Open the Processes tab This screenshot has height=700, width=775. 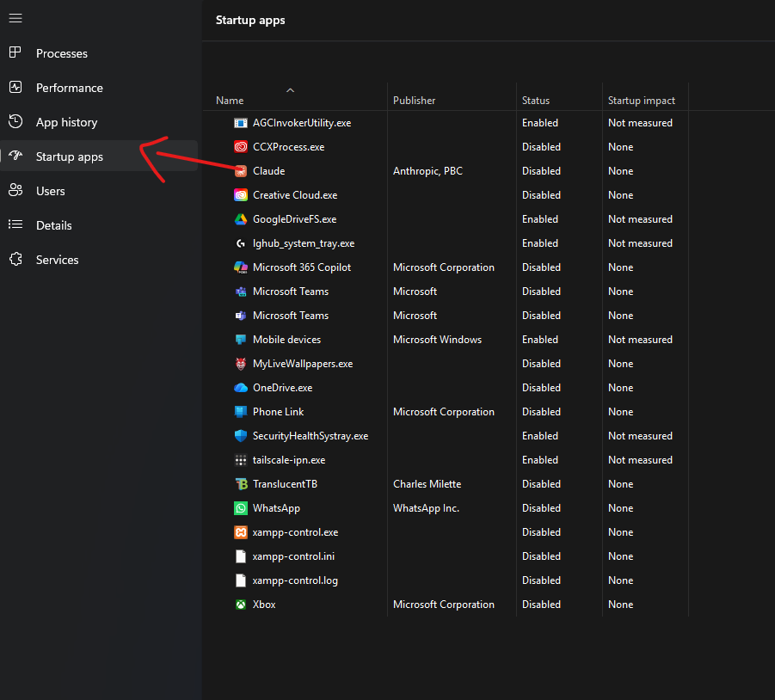click(99, 52)
